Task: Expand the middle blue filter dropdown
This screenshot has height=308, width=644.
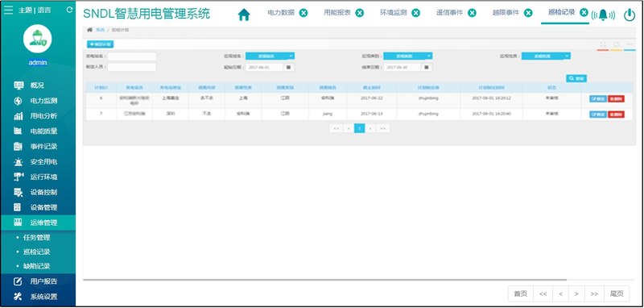Action: pos(408,56)
